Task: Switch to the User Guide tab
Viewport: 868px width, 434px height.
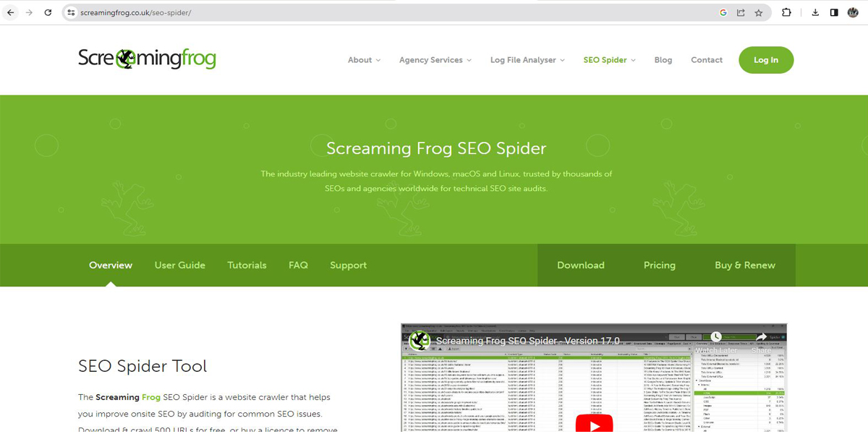Action: (x=180, y=265)
